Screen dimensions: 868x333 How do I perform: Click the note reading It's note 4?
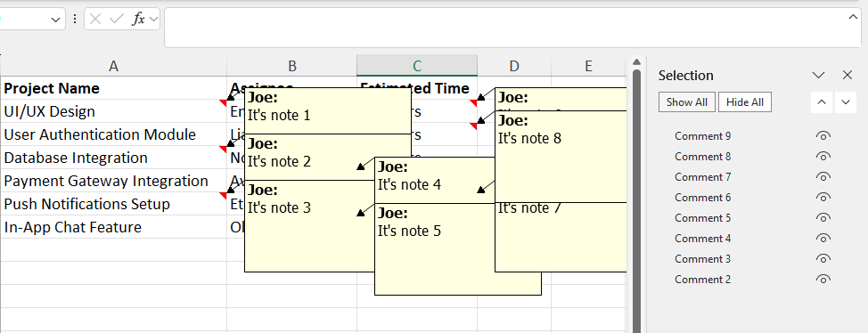click(x=435, y=180)
